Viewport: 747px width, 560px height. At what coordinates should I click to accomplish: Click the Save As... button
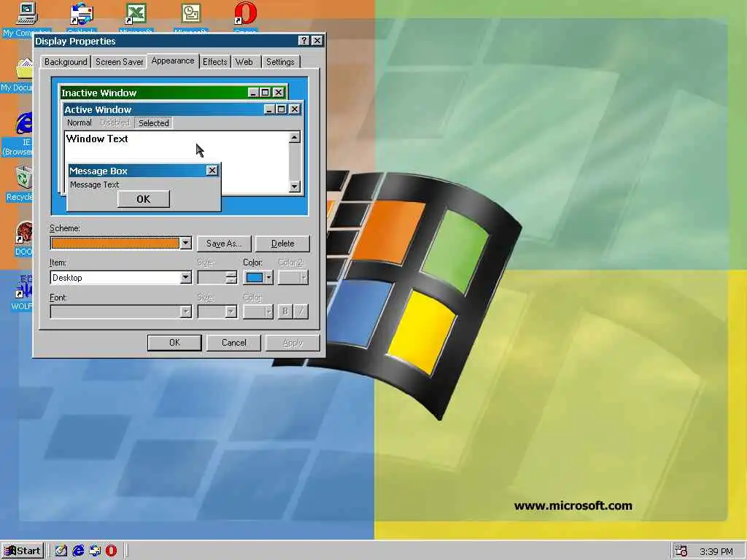tap(224, 244)
